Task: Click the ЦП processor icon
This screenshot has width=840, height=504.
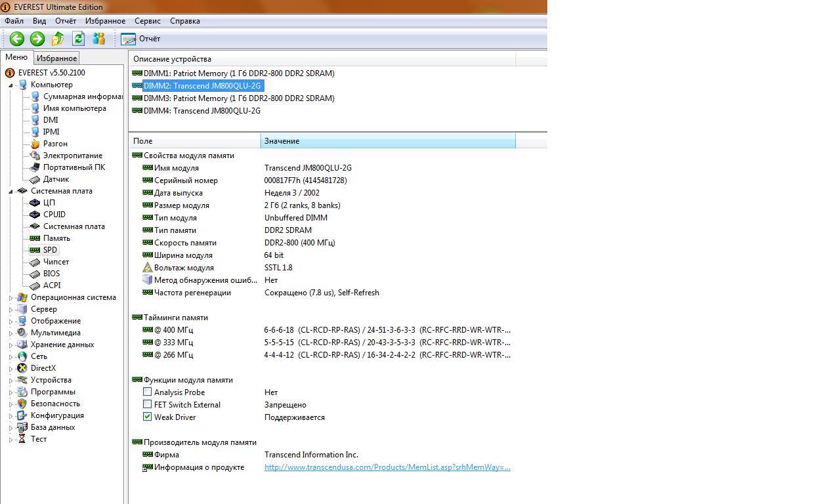Action: [35, 203]
